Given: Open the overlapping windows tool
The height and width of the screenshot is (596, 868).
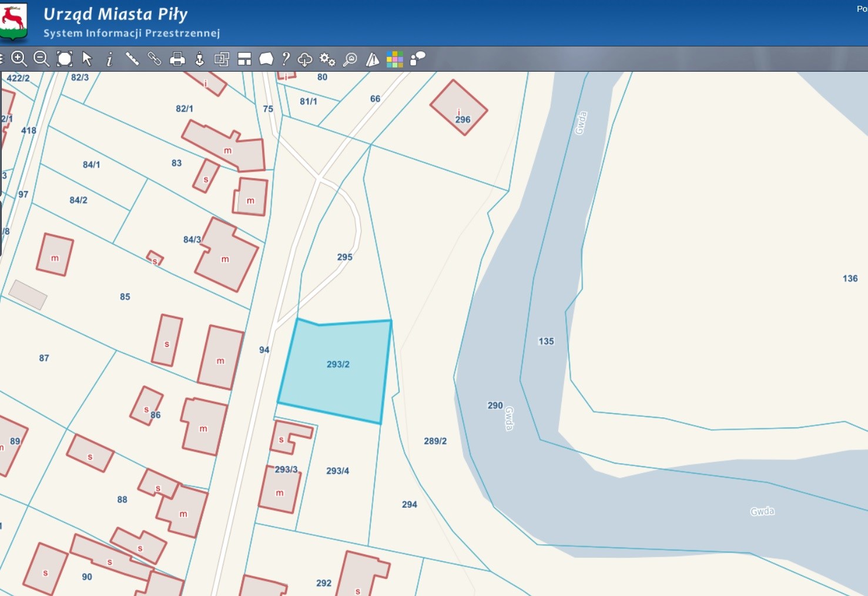Looking at the screenshot, I should coord(222,59).
